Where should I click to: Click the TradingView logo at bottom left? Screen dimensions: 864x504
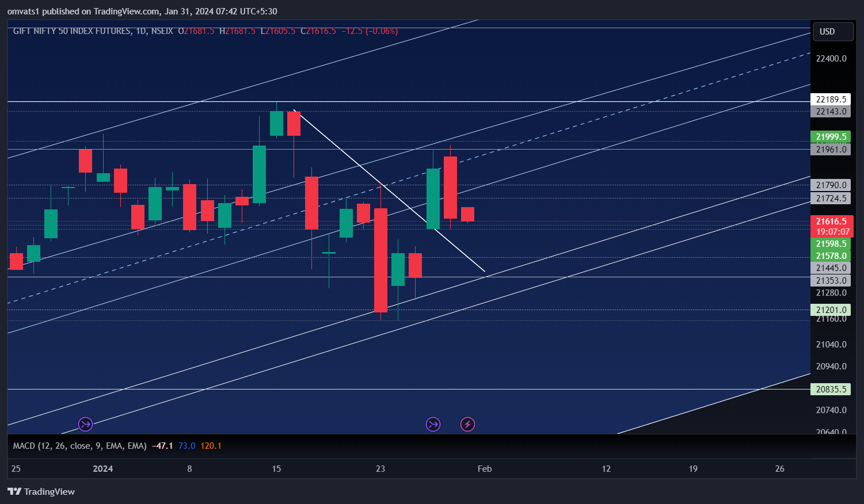(x=41, y=491)
